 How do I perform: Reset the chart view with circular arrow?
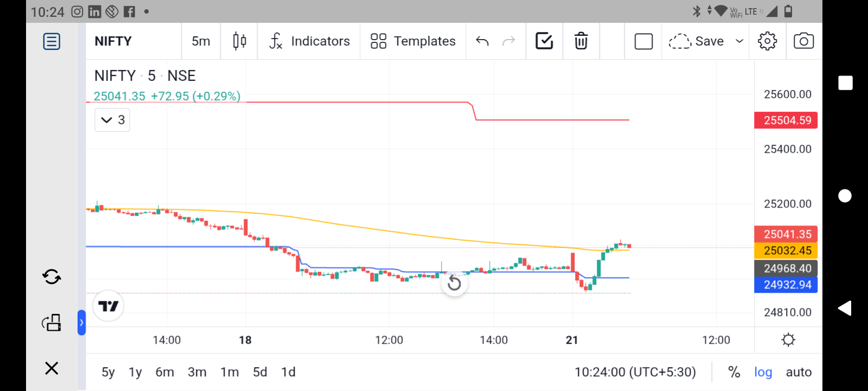(x=454, y=283)
